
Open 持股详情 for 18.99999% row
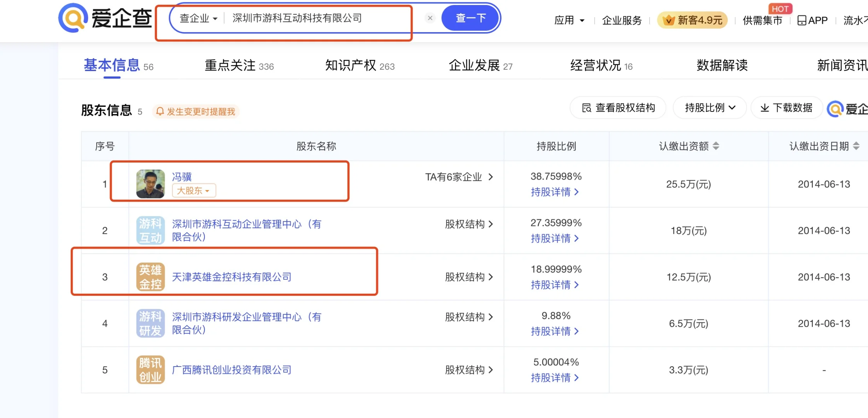[554, 285]
